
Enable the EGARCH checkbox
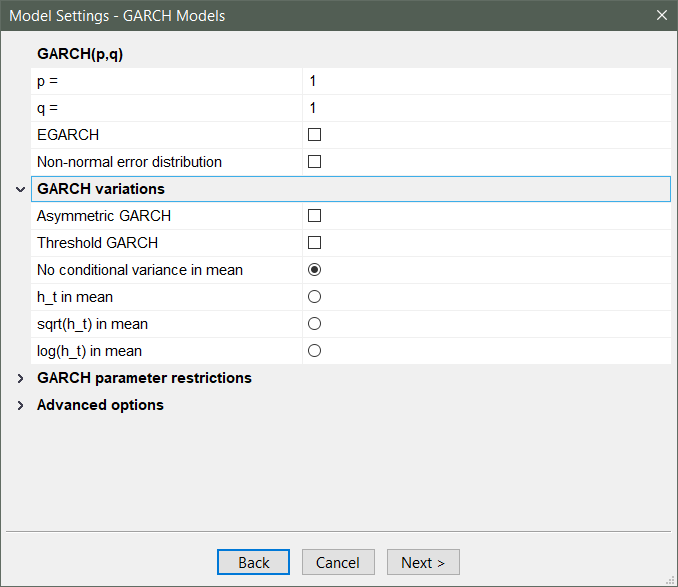coord(314,135)
